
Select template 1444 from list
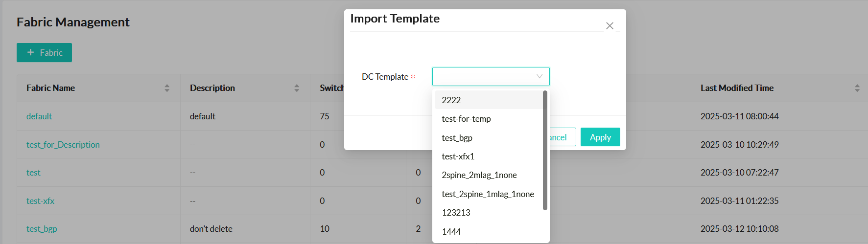451,232
